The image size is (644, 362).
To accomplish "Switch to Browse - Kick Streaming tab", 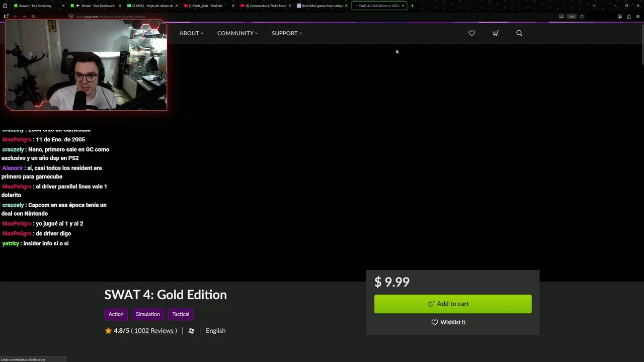I will (x=38, y=6).
